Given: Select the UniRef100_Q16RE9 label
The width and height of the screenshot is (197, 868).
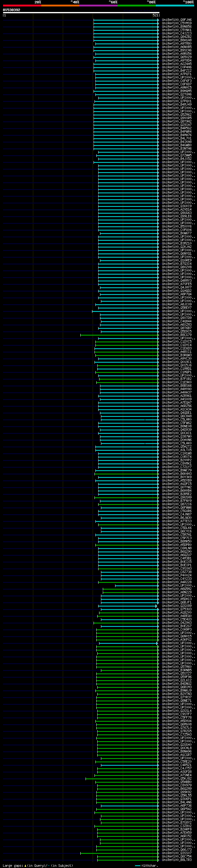Looking at the screenshot, I should point(176,260).
